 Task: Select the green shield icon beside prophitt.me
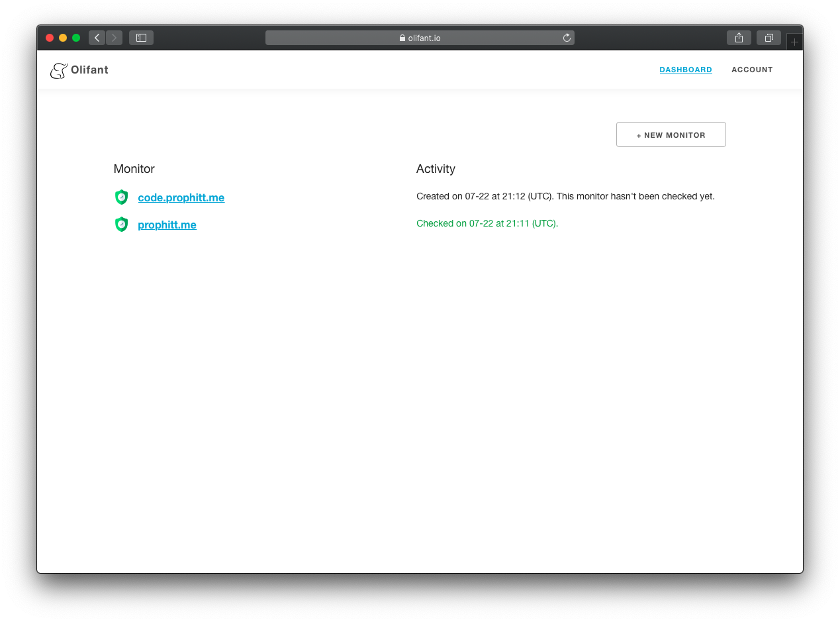121,224
